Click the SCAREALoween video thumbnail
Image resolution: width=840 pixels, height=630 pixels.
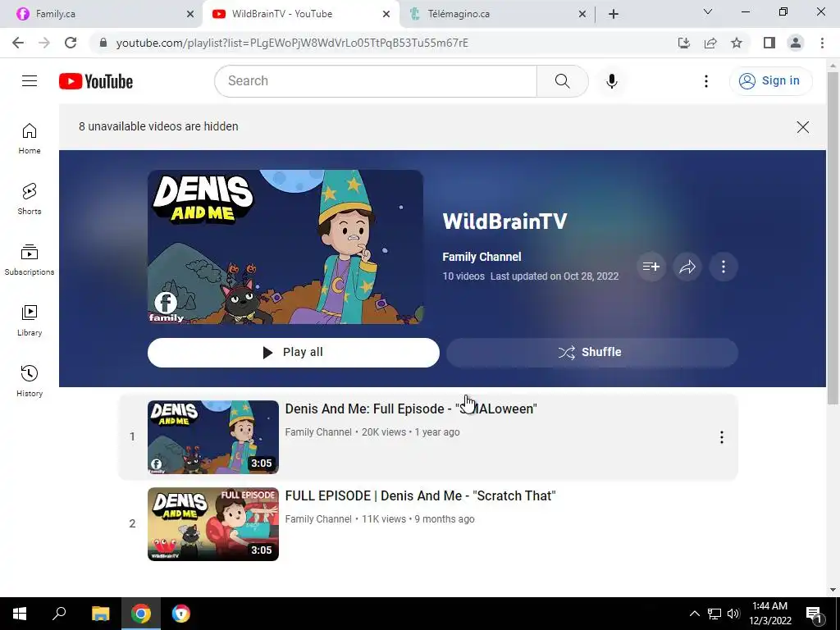point(213,437)
